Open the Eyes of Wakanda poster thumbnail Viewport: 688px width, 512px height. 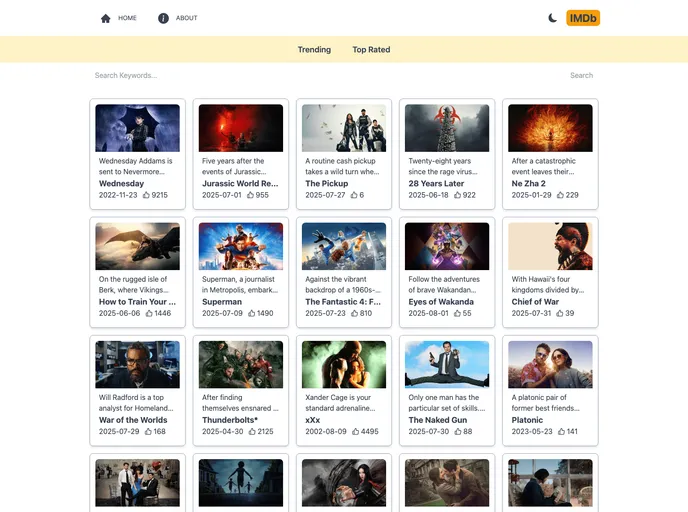[447, 246]
